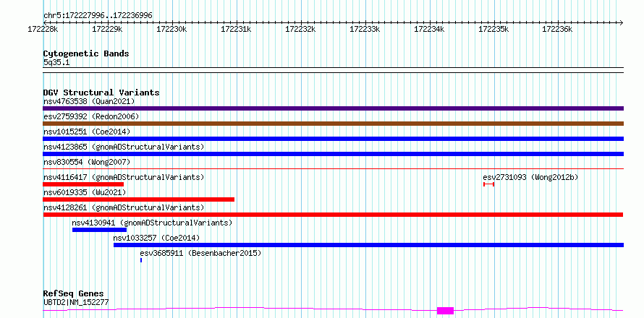Screen dimensions: 644x318
Task: Select thin red nsv830554 variant line
Action: pos(333,168)
